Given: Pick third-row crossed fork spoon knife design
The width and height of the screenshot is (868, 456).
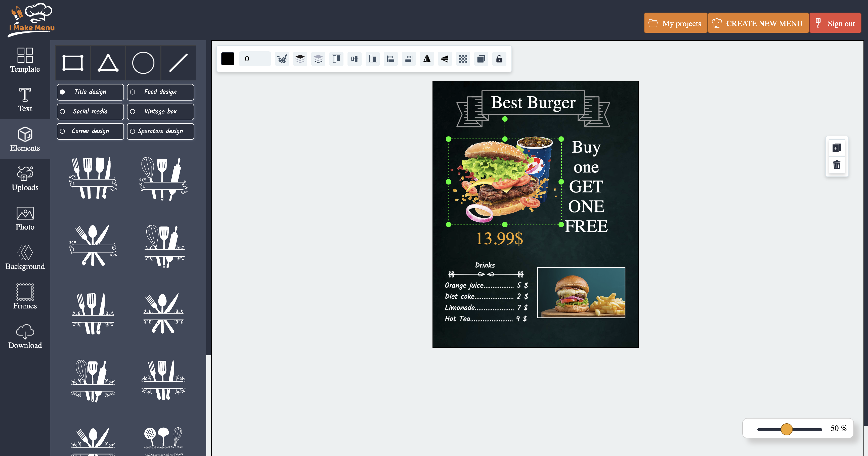Looking at the screenshot, I should coord(163,313).
